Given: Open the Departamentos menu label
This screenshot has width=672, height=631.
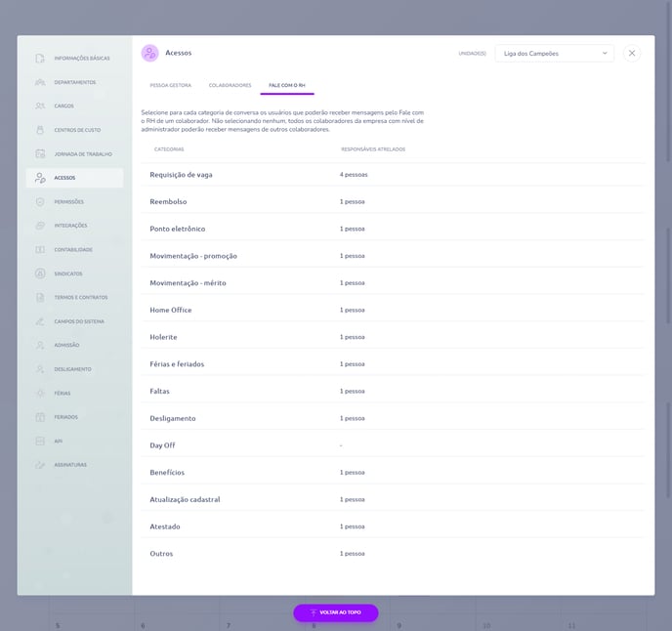Looking at the screenshot, I should (x=75, y=82).
